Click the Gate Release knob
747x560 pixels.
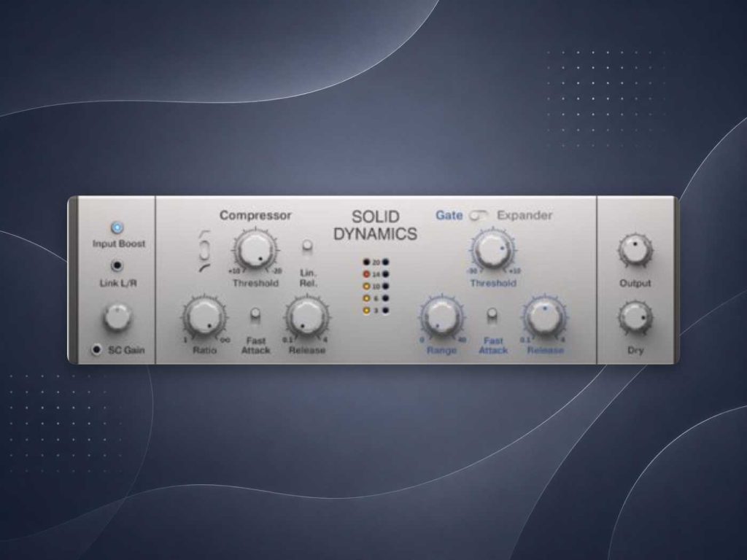pos(545,316)
